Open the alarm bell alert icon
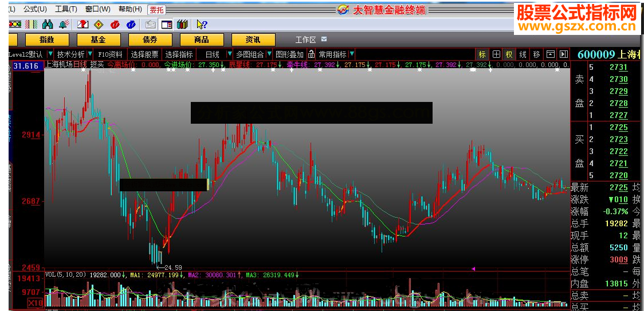The height and width of the screenshot is (311, 644). 64,25
